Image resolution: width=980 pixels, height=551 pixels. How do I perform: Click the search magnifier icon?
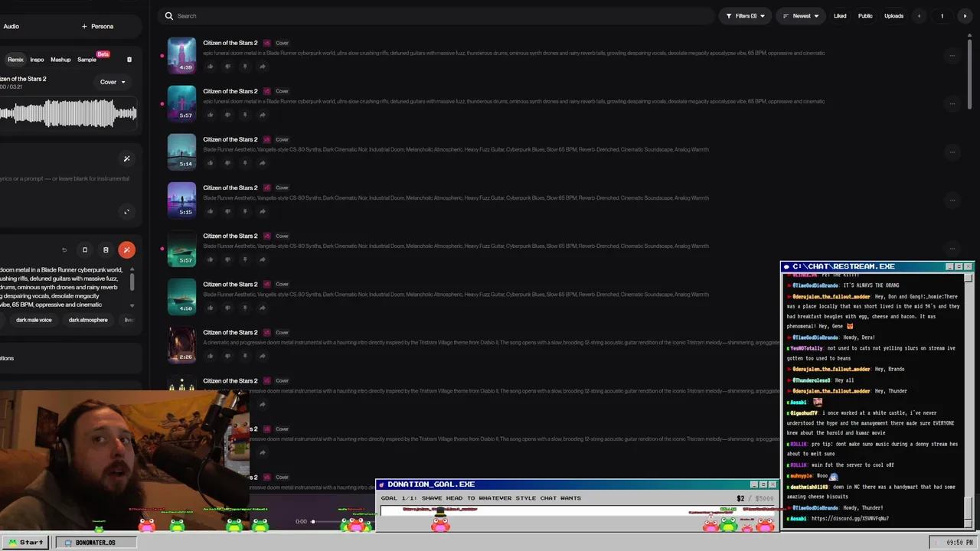(x=169, y=15)
